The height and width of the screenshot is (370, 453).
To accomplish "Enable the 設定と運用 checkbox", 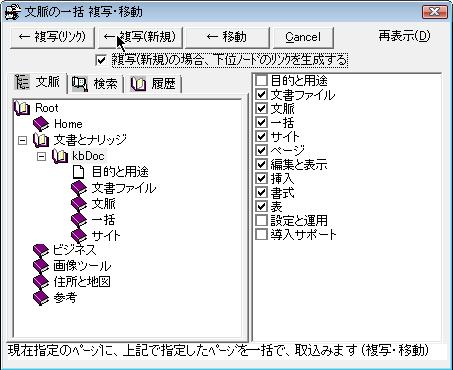I will pos(261,220).
